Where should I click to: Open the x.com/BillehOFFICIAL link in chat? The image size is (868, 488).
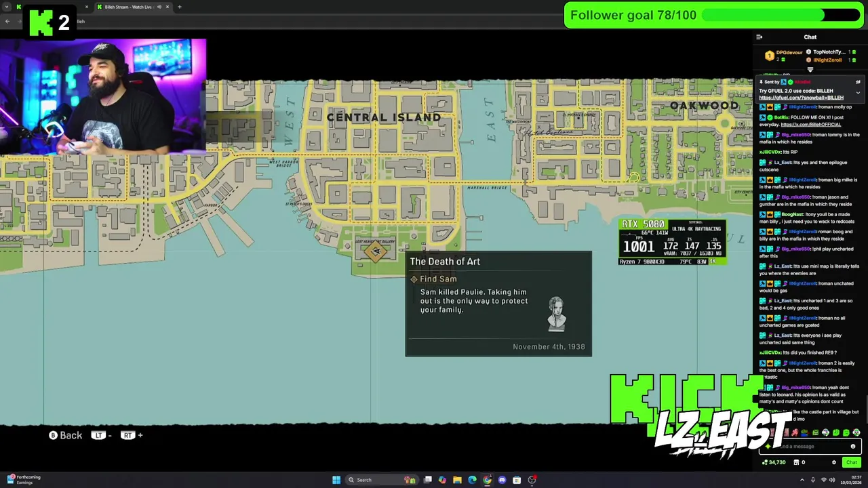click(810, 125)
